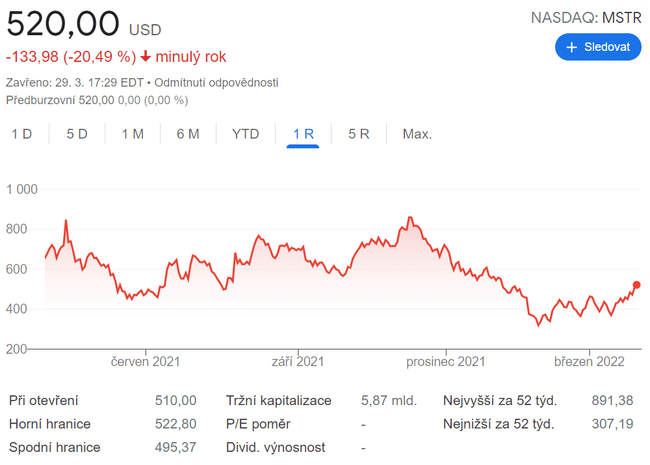This screenshot has height=465, width=650.
Task: Switch the chart to YTD
Action: point(245,134)
